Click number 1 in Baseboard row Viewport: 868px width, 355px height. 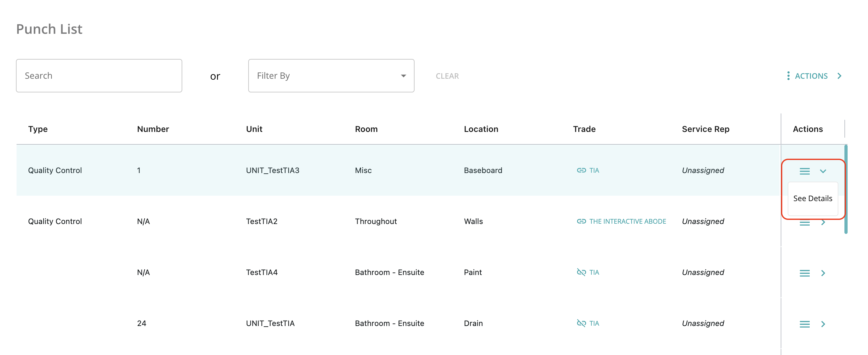(139, 170)
